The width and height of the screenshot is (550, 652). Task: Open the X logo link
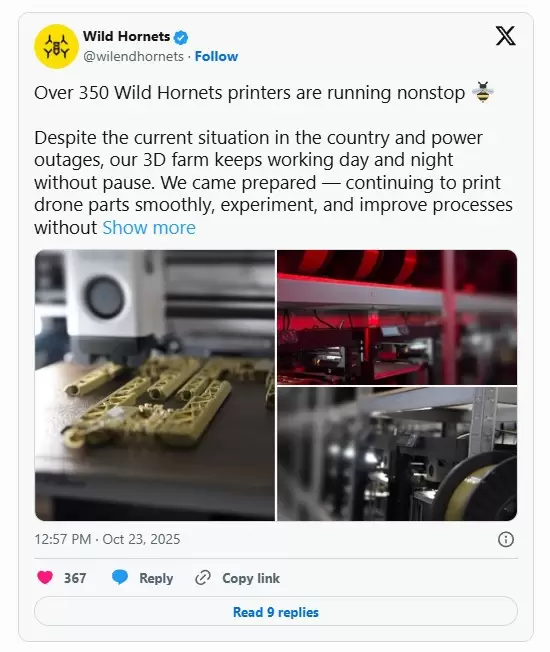(x=506, y=36)
